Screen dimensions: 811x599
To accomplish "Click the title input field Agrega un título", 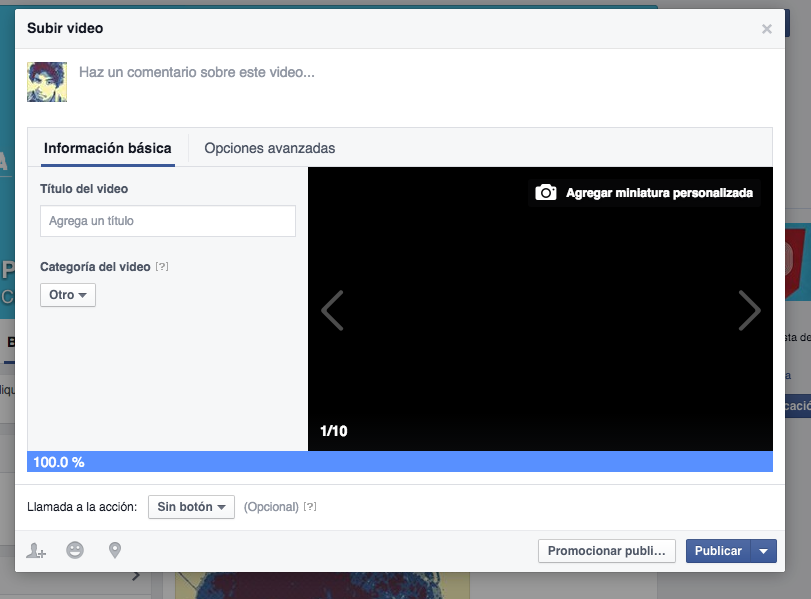I will point(167,220).
